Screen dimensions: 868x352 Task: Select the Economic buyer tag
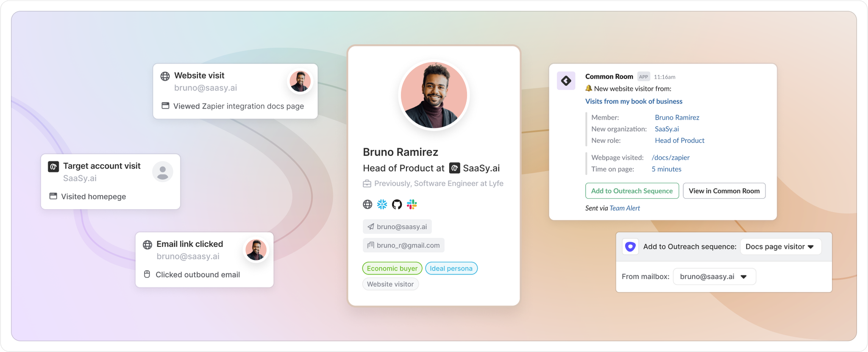tap(392, 268)
